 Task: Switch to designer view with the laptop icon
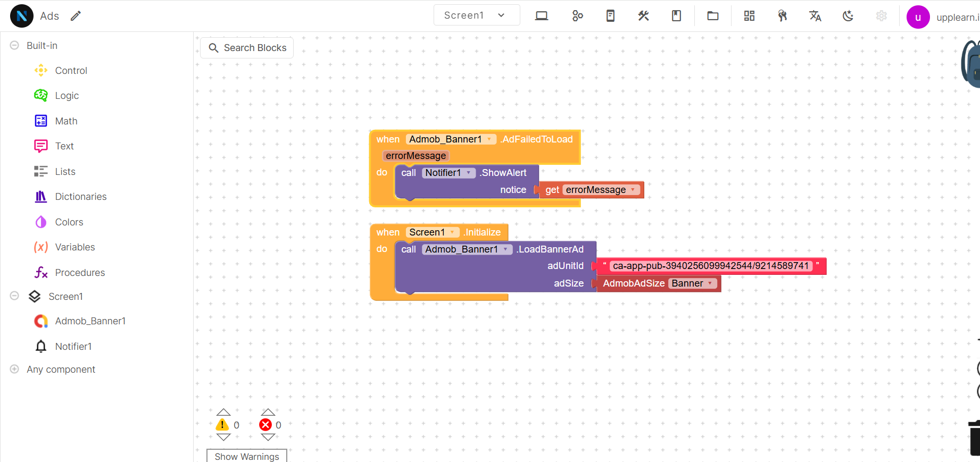pos(542,16)
